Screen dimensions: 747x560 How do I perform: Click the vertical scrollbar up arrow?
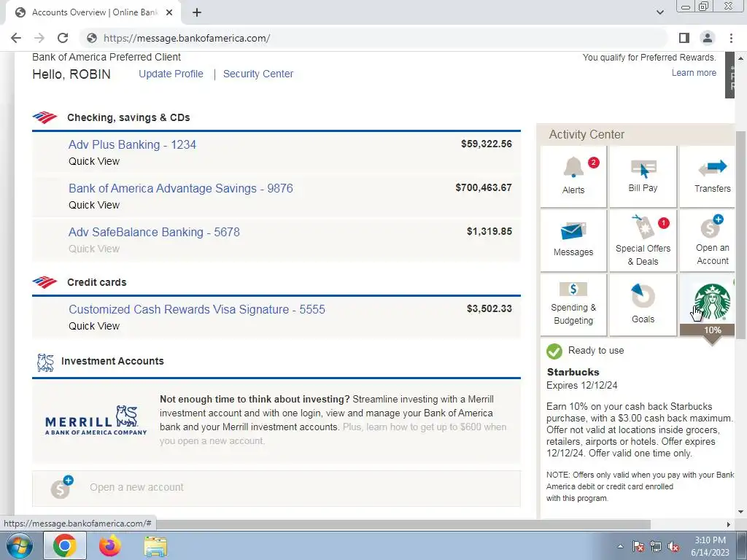coord(741,58)
